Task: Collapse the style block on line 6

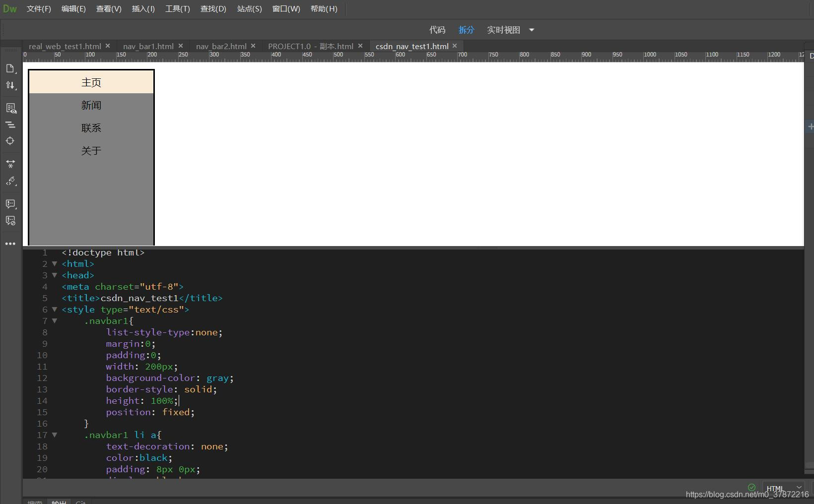Action: (55, 310)
